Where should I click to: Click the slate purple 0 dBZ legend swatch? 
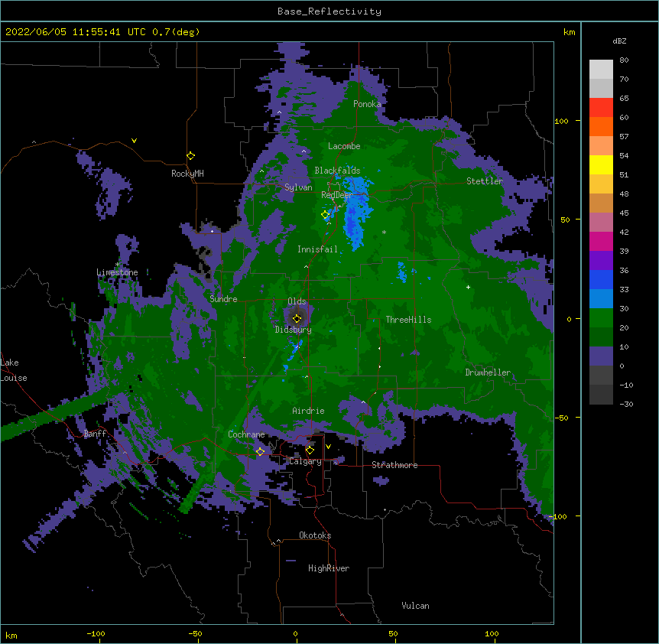[x=601, y=356]
